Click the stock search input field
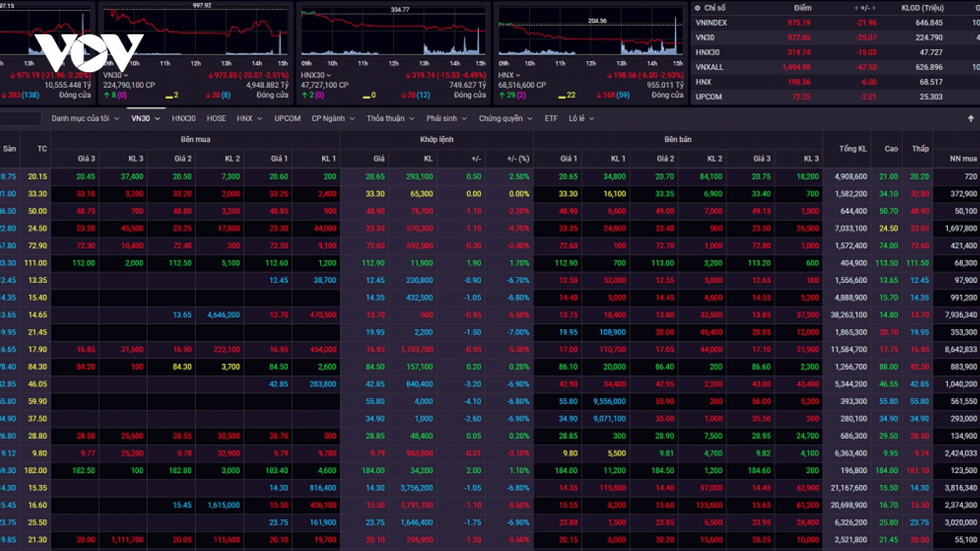This screenshot has height=551, width=980. (21, 118)
